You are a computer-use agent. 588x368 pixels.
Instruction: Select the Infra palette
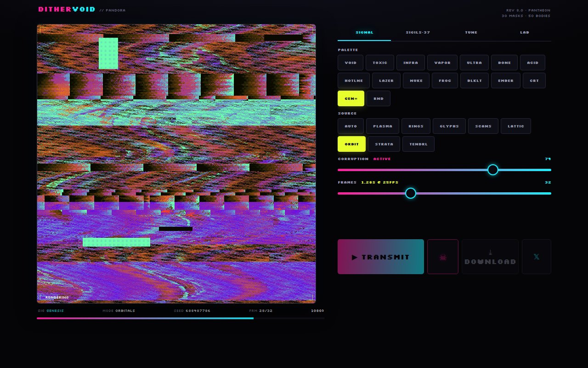click(411, 63)
